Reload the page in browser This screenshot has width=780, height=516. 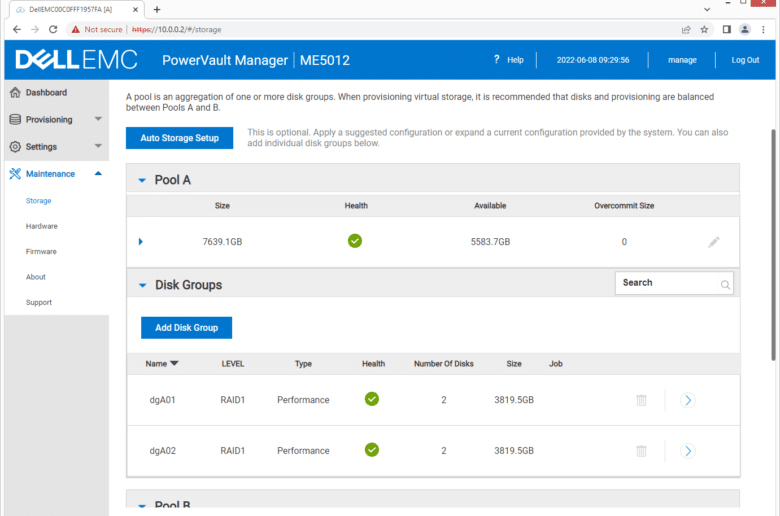(x=53, y=29)
